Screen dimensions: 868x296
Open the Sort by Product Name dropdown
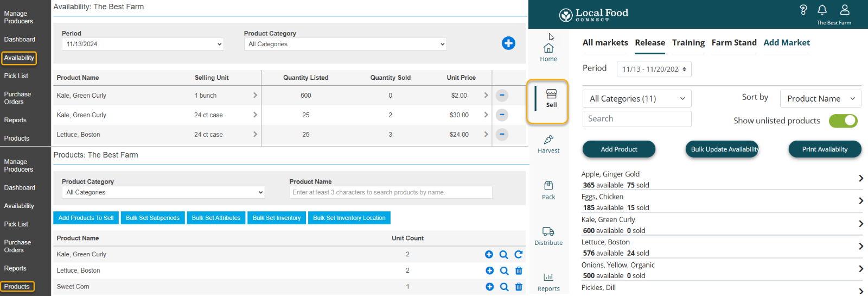tap(820, 99)
